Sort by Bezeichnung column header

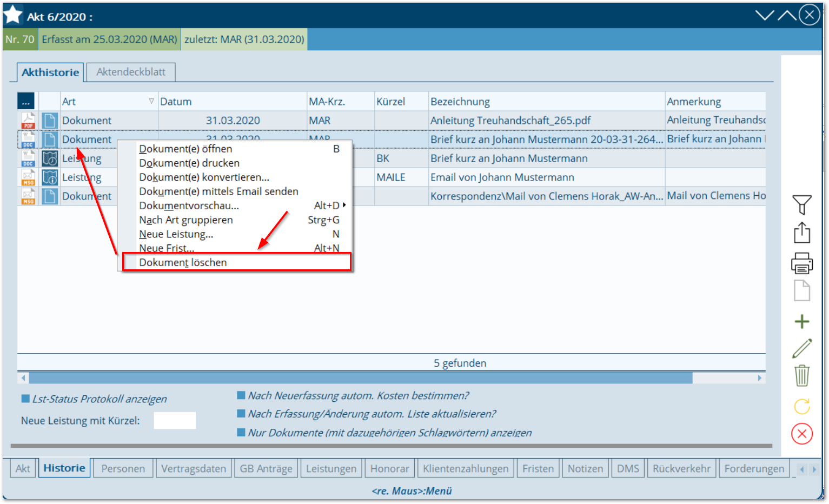click(547, 101)
